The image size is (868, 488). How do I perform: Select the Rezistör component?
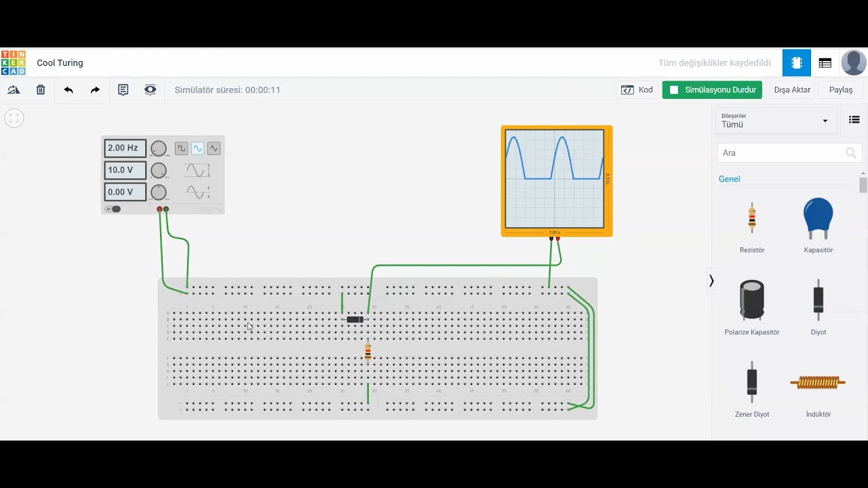(752, 226)
